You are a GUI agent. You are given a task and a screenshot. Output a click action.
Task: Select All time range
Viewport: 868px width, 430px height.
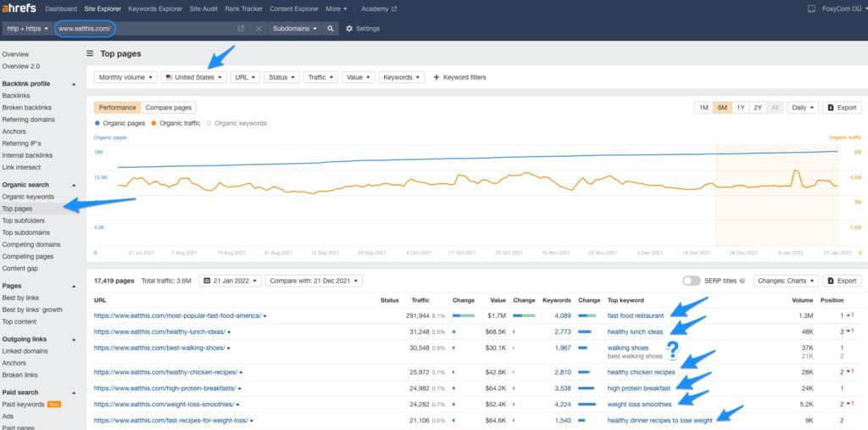pos(775,108)
